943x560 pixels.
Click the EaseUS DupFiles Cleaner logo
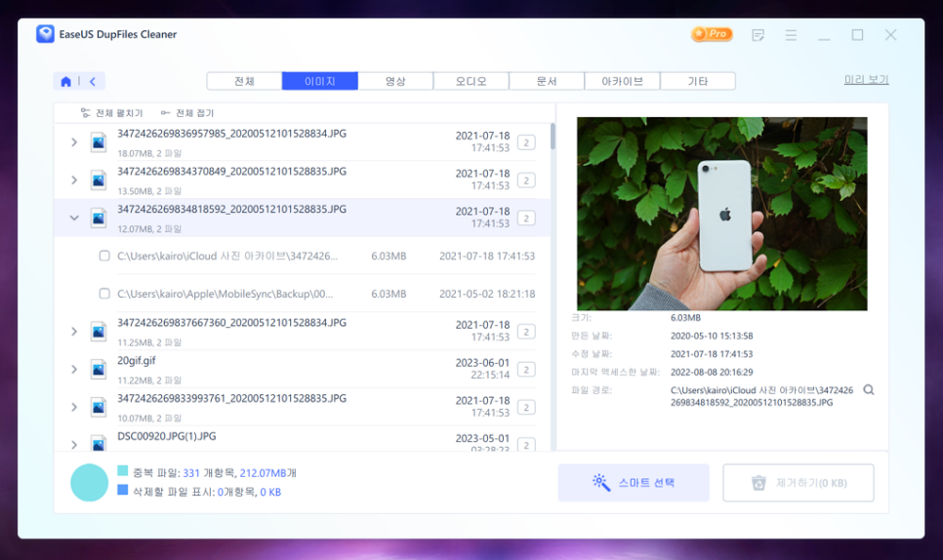point(45,34)
